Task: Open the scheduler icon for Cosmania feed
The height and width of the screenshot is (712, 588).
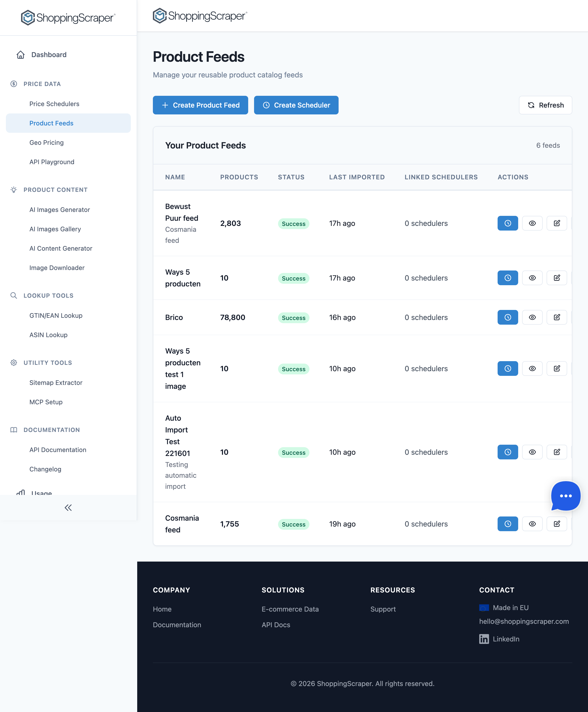Action: point(507,524)
